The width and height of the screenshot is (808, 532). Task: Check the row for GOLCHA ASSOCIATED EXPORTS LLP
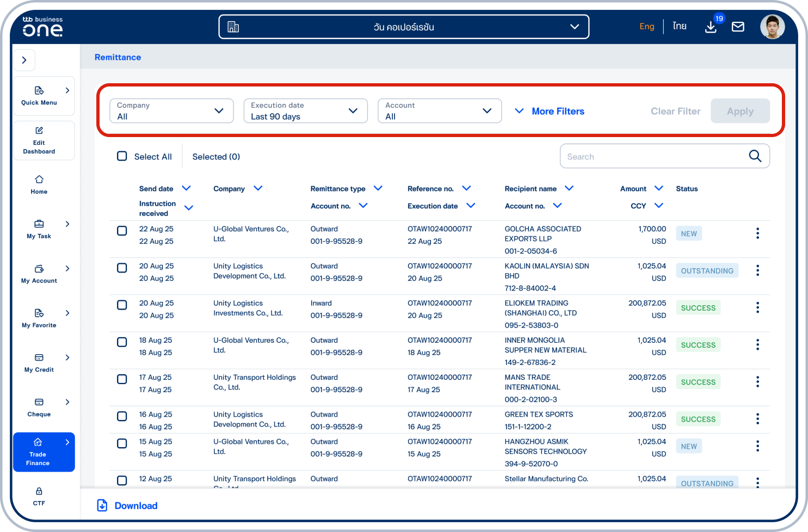122,231
